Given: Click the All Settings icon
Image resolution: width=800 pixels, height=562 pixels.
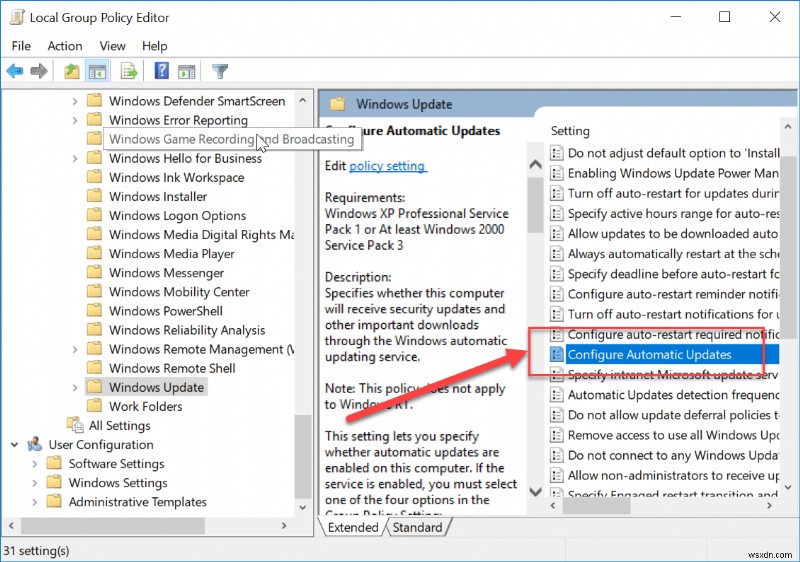Looking at the screenshot, I should coord(75,424).
